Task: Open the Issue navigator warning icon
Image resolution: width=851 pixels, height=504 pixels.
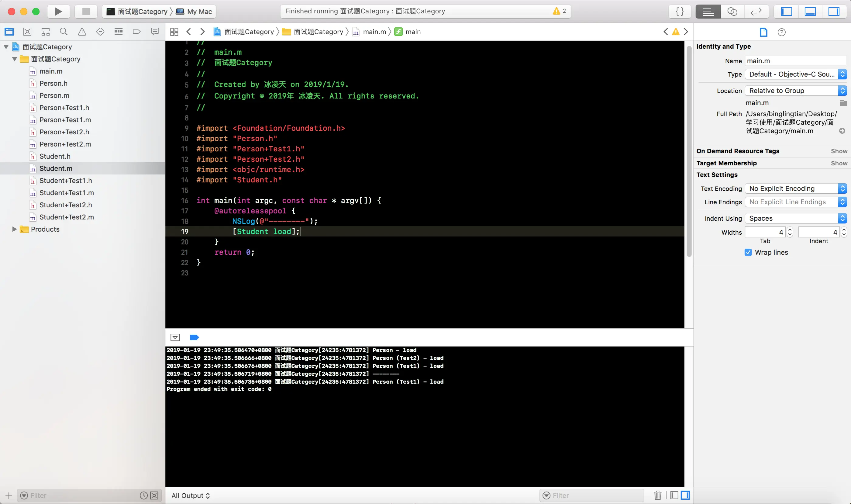Action: [82, 32]
